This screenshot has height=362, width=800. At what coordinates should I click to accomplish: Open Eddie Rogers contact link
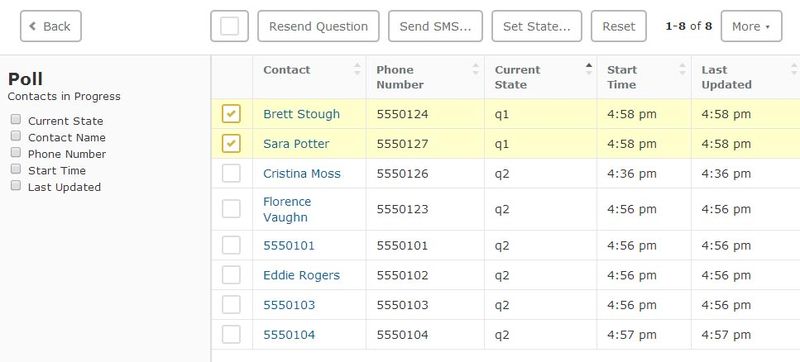pyautogui.click(x=302, y=275)
